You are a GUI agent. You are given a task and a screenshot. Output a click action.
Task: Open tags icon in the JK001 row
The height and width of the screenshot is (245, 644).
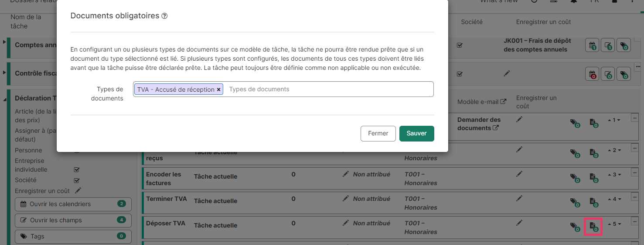tap(624, 45)
